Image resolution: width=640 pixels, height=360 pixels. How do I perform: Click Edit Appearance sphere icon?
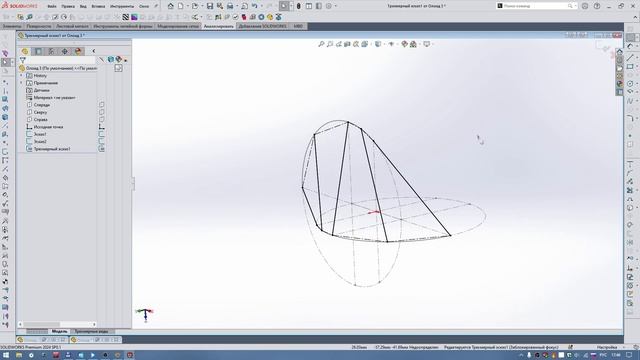404,44
